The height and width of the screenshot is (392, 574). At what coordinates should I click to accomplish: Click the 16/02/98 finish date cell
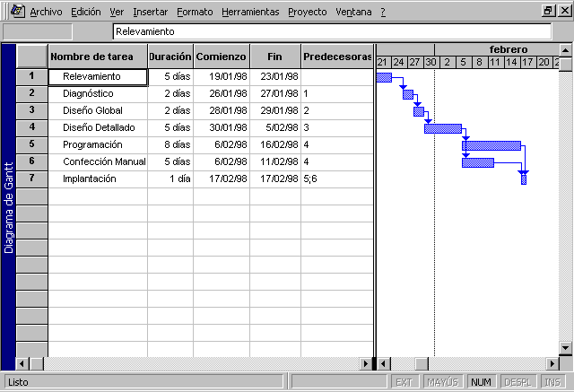275,144
